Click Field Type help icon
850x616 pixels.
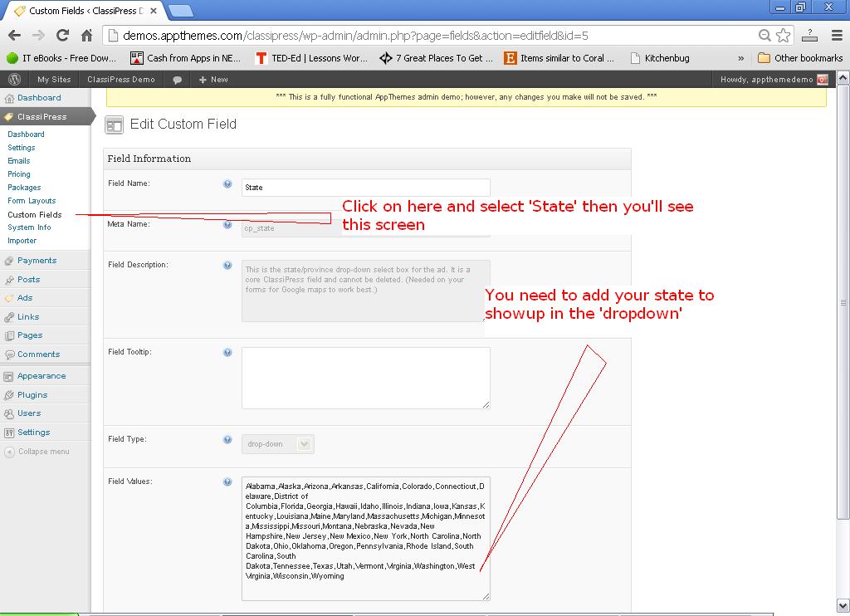(x=227, y=440)
